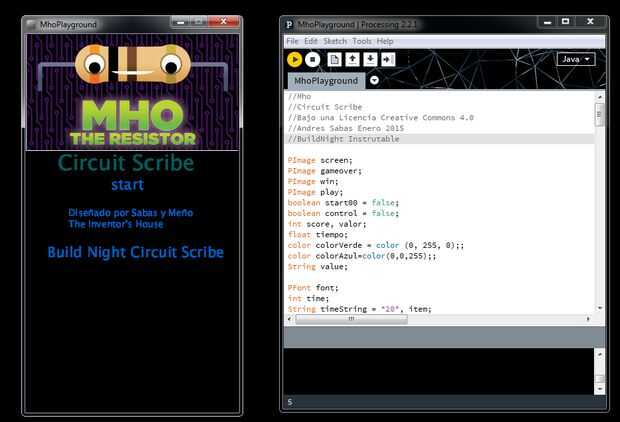Click the code line 'PImage win;'

pos(313,182)
